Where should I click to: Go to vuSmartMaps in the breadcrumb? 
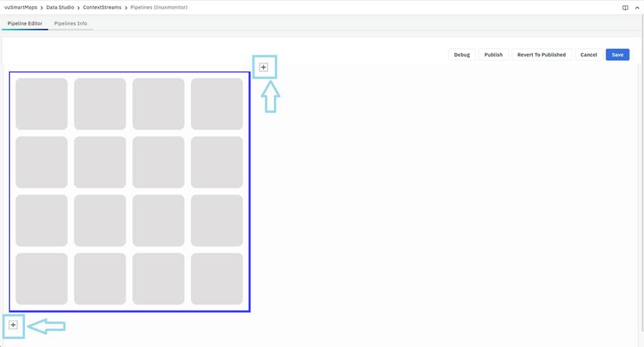tap(20, 7)
